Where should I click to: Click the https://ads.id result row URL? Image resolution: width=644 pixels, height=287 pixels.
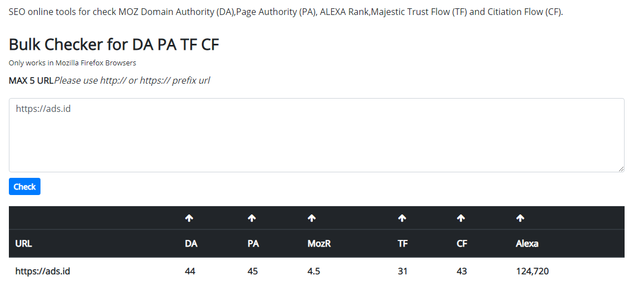(x=43, y=271)
